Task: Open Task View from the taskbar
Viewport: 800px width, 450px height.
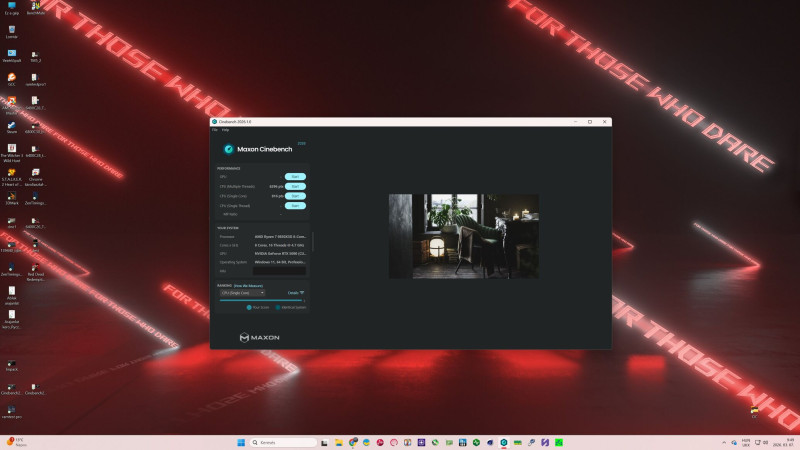Action: click(x=324, y=442)
